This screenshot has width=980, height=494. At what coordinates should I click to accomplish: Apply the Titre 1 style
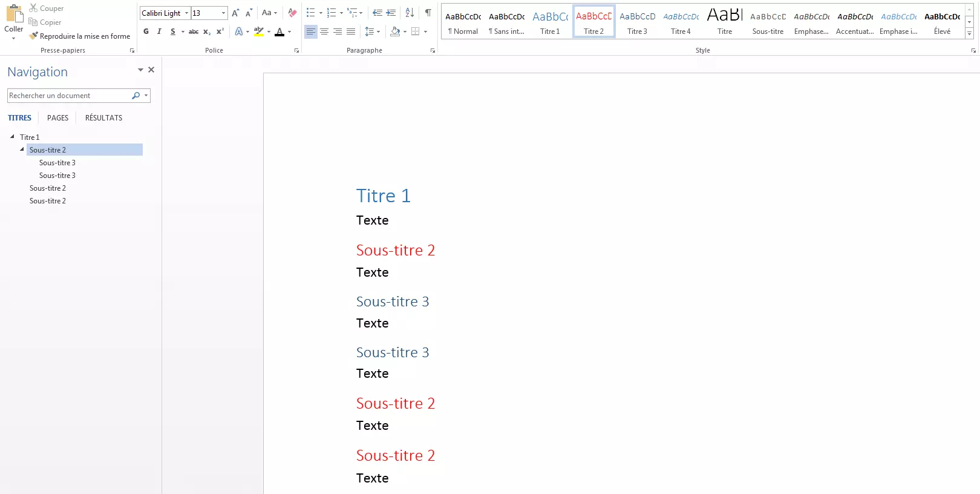550,22
